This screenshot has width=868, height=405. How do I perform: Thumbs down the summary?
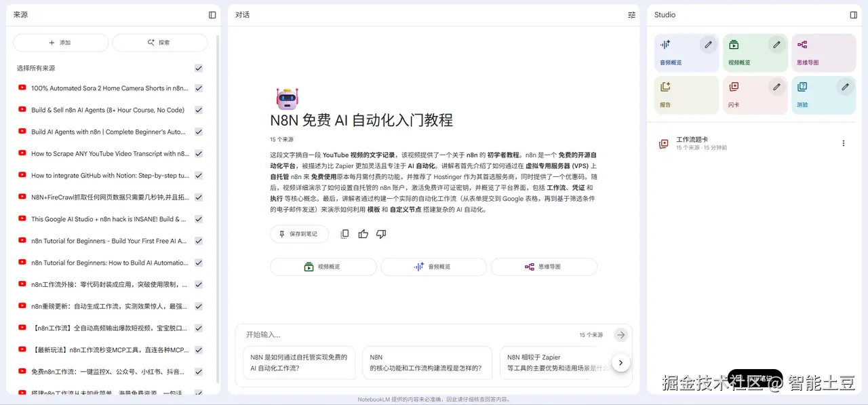pyautogui.click(x=381, y=234)
